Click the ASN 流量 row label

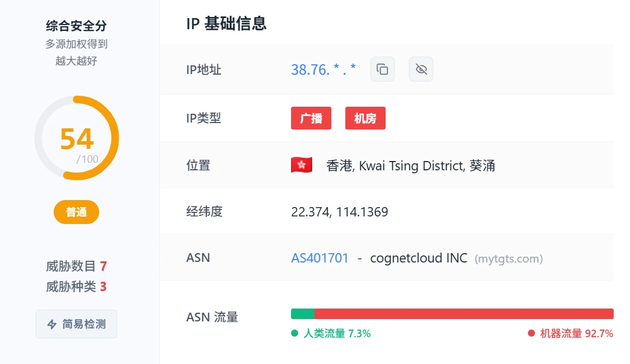coord(212,317)
